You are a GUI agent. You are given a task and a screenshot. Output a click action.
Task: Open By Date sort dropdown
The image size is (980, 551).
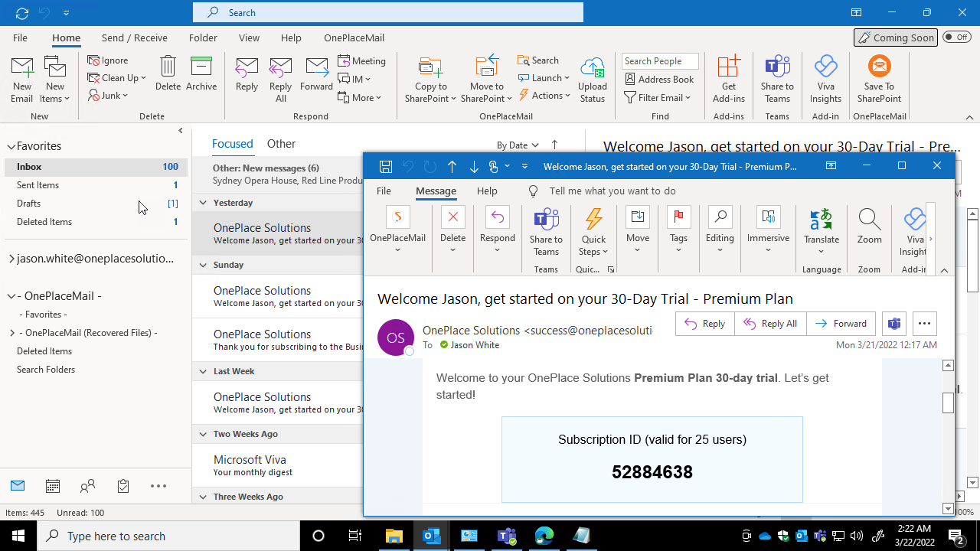click(518, 145)
